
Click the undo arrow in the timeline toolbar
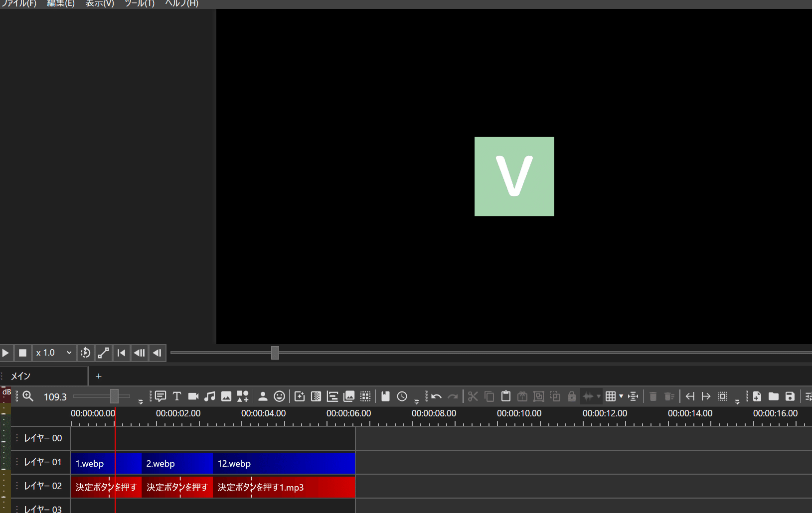pyautogui.click(x=437, y=396)
